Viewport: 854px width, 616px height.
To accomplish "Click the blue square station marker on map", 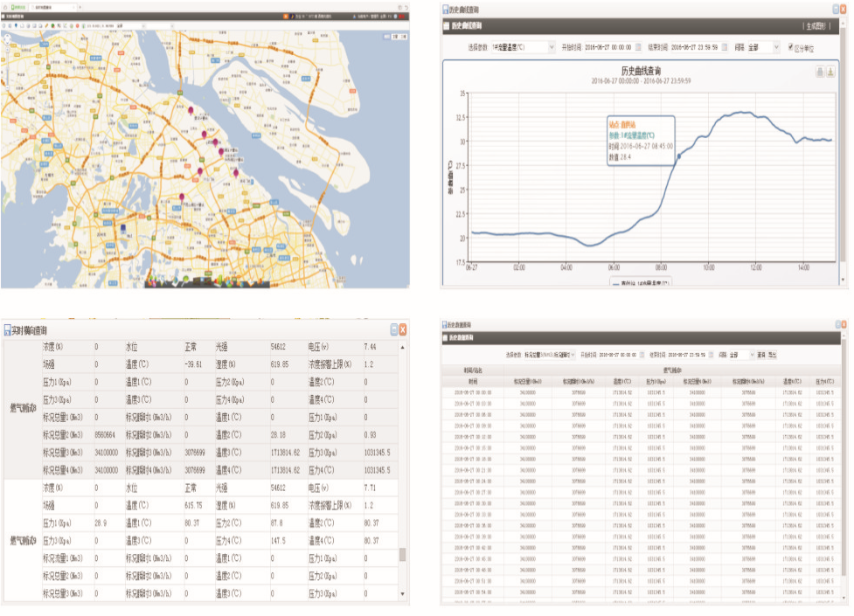I will [123, 228].
